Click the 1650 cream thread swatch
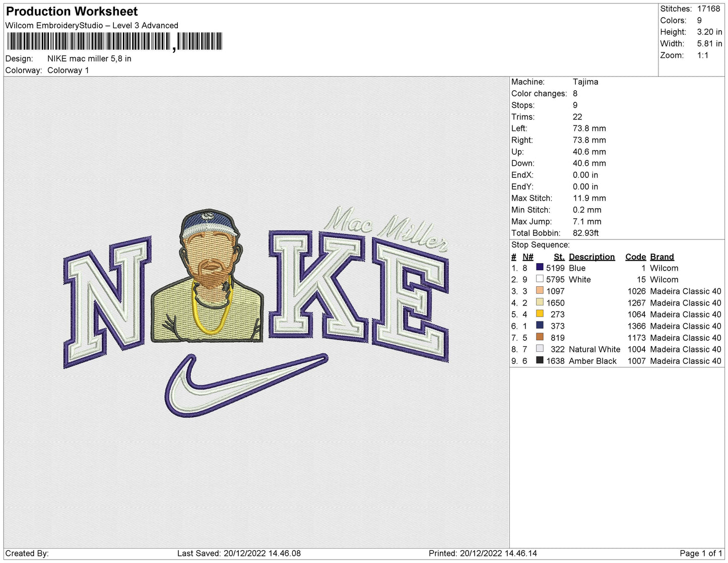728x563 pixels. click(540, 302)
